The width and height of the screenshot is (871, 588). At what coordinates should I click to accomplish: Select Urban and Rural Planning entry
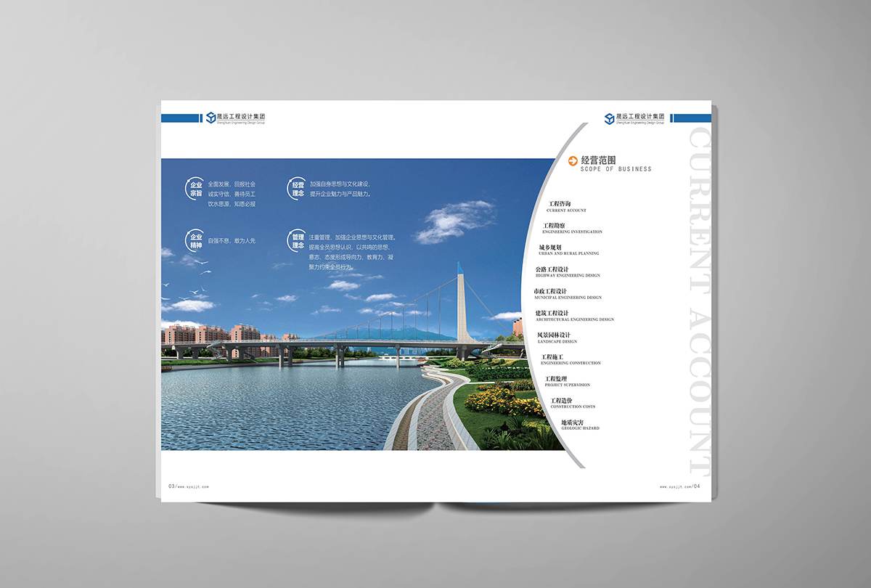coord(568,250)
